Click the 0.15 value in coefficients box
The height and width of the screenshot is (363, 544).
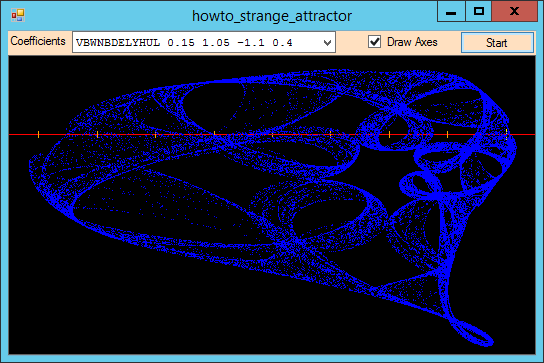181,43
